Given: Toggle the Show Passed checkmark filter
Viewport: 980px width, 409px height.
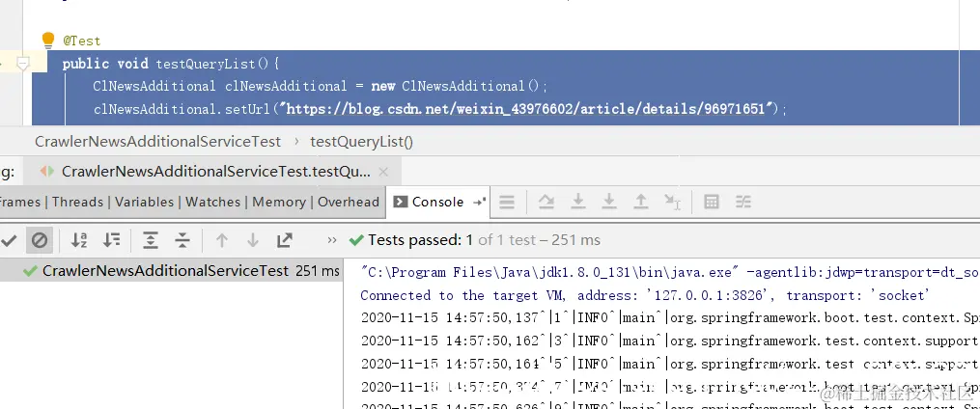Looking at the screenshot, I should tap(9, 240).
